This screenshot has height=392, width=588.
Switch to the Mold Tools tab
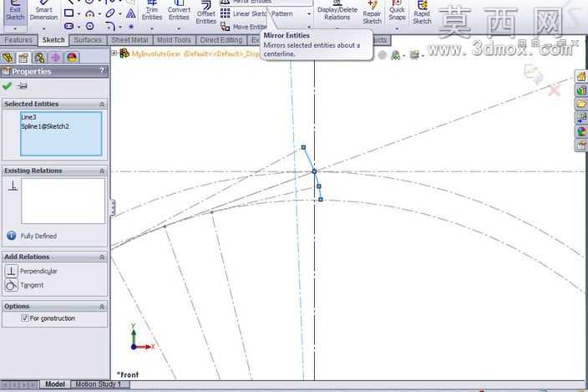click(174, 40)
